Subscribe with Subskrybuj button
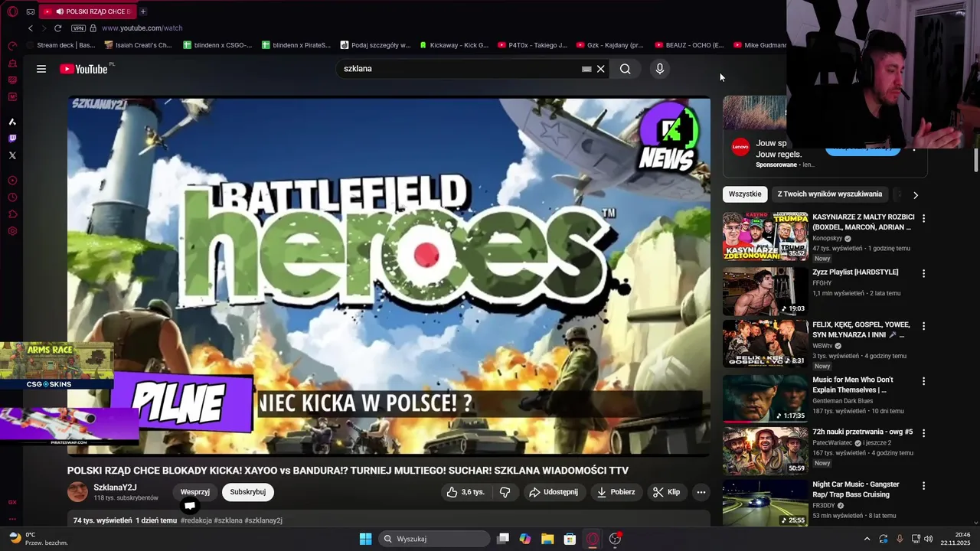 248,492
